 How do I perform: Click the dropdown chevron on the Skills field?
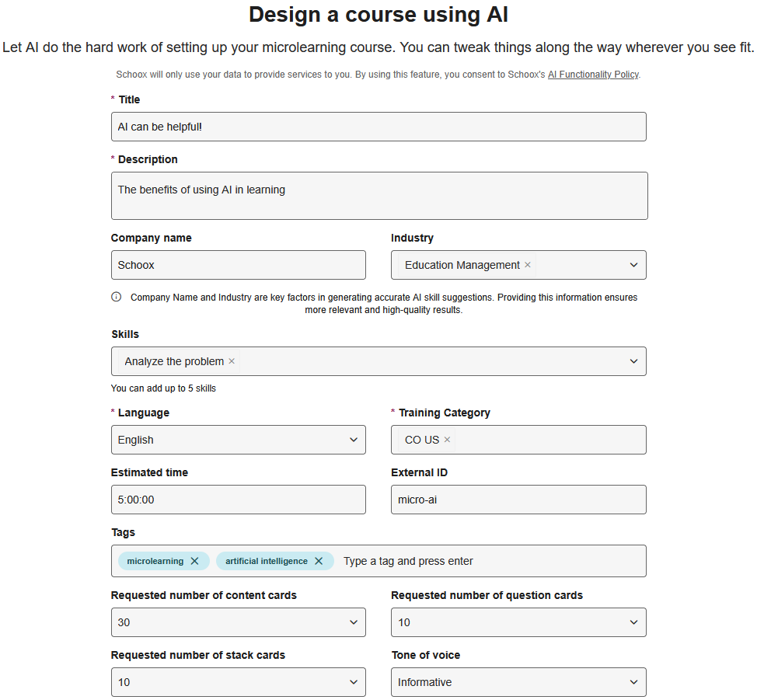(x=635, y=361)
